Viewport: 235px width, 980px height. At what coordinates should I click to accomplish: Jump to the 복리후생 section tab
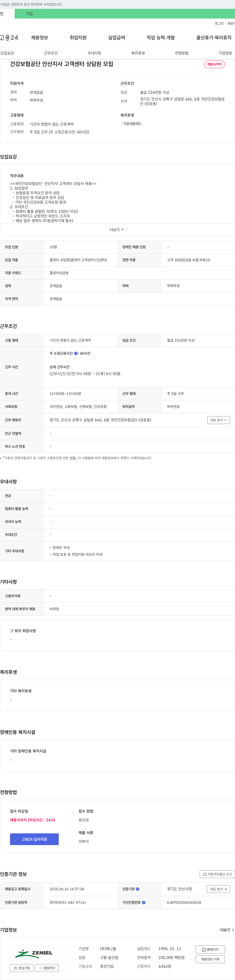[x=138, y=53]
